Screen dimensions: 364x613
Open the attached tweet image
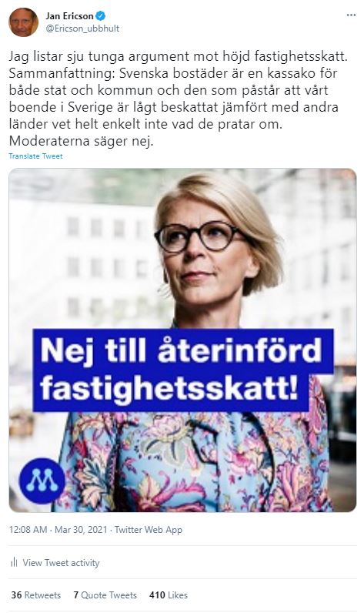coord(182,340)
